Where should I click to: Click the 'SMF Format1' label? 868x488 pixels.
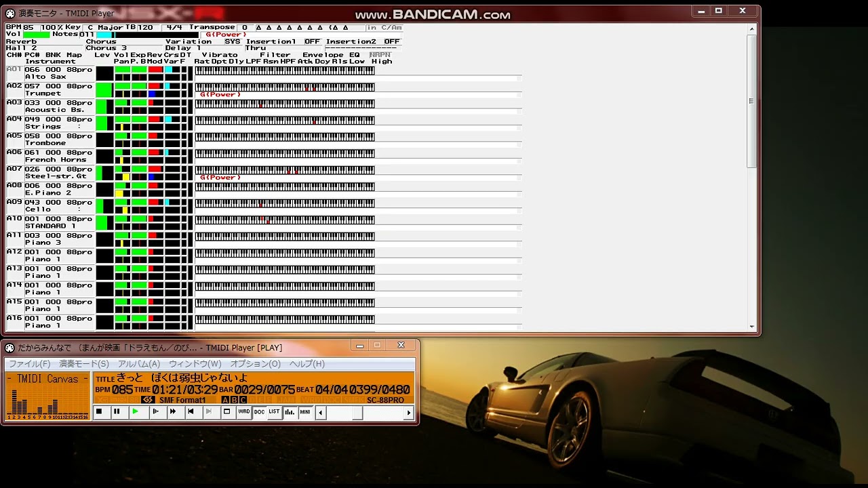(182, 400)
